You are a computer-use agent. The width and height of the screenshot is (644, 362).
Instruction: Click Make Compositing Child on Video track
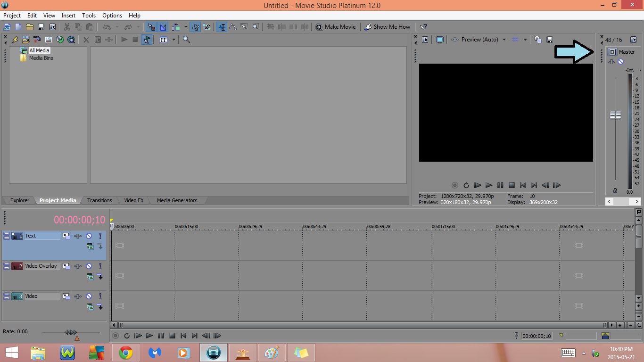100,306
